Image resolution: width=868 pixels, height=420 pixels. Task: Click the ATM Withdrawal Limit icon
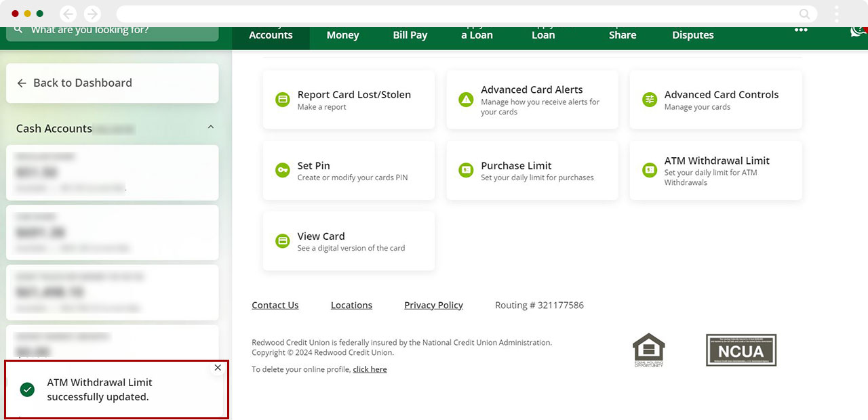click(x=650, y=171)
